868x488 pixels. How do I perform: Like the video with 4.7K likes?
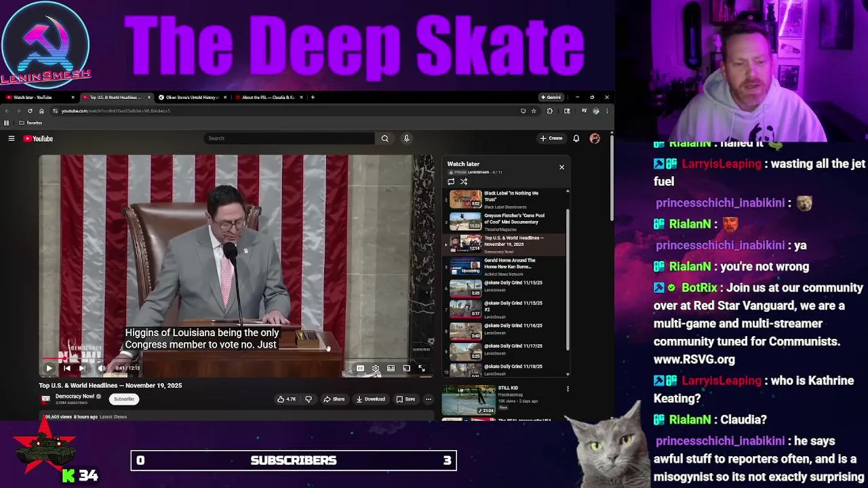click(x=286, y=399)
